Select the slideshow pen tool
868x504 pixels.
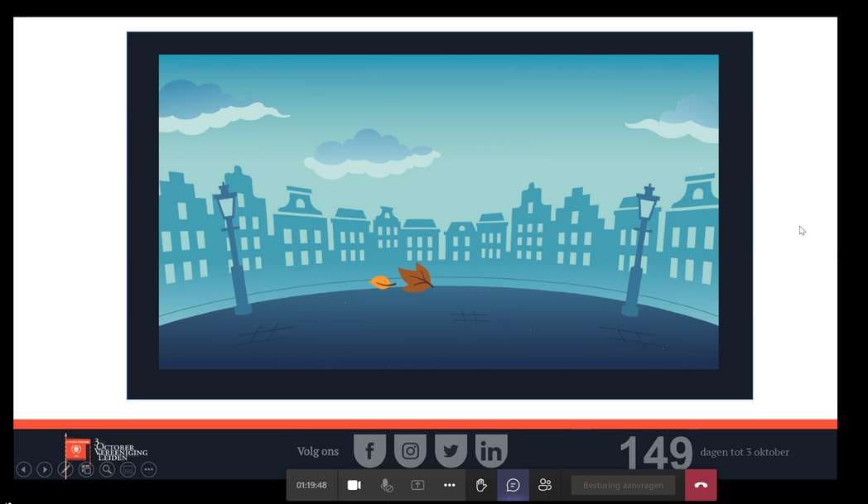coord(65,469)
